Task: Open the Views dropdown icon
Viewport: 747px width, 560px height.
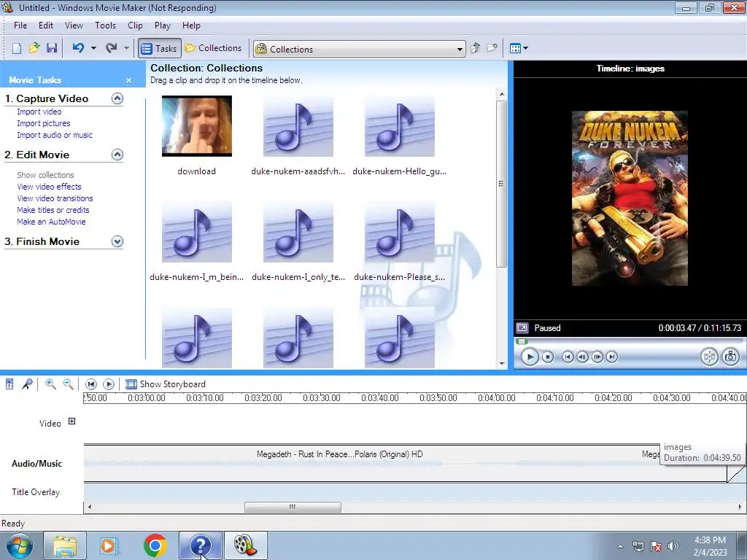Action: [519, 48]
